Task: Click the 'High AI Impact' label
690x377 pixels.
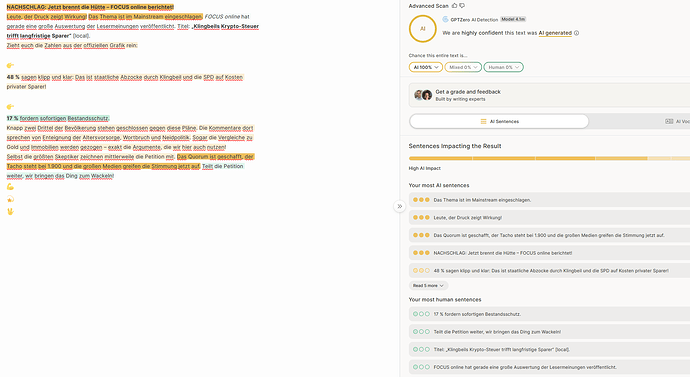Action: point(425,168)
